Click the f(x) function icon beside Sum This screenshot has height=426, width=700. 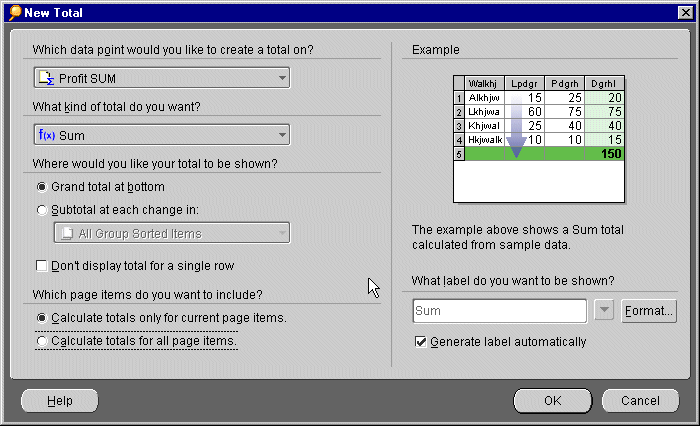tap(46, 135)
